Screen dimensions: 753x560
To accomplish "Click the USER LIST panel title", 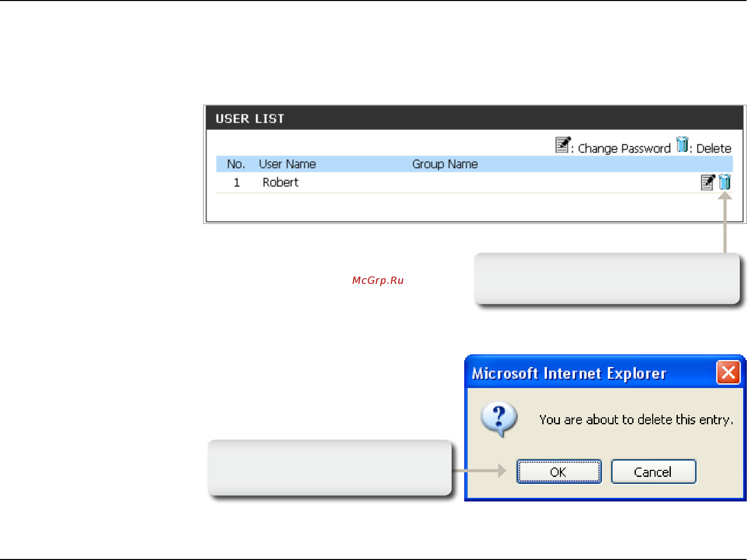I will click(x=250, y=119).
